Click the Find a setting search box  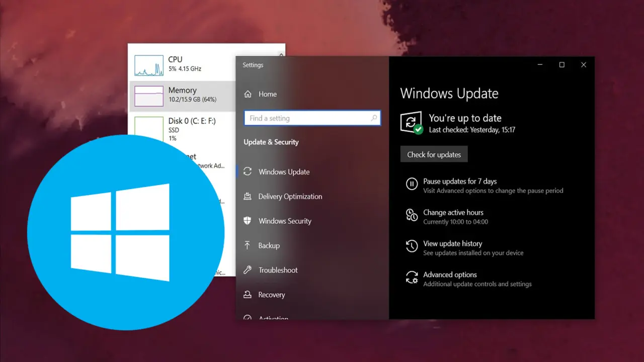pos(307,118)
